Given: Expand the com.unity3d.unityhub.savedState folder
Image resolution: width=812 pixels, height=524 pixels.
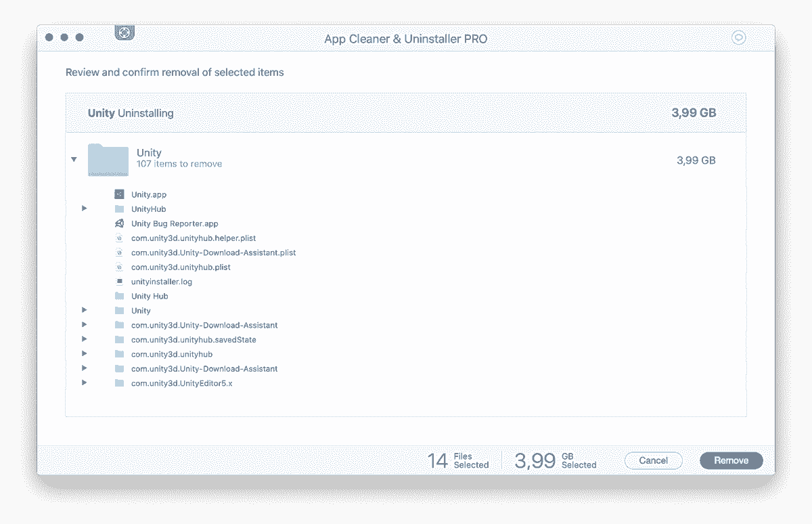Looking at the screenshot, I should pyautogui.click(x=84, y=339).
